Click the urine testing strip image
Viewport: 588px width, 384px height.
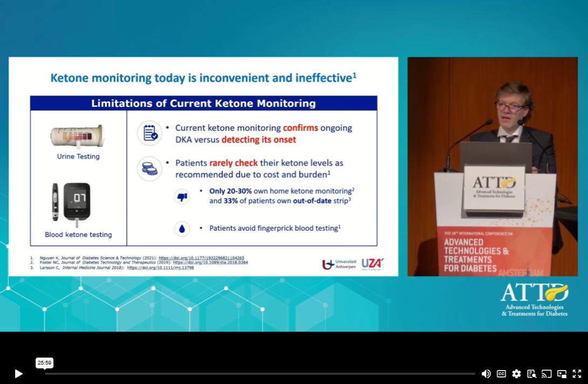[78, 136]
